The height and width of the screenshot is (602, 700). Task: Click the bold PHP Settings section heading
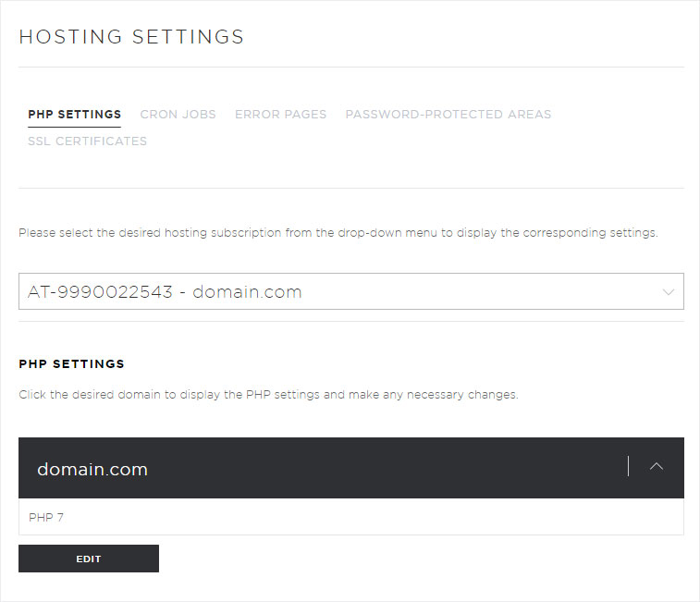tap(71, 364)
